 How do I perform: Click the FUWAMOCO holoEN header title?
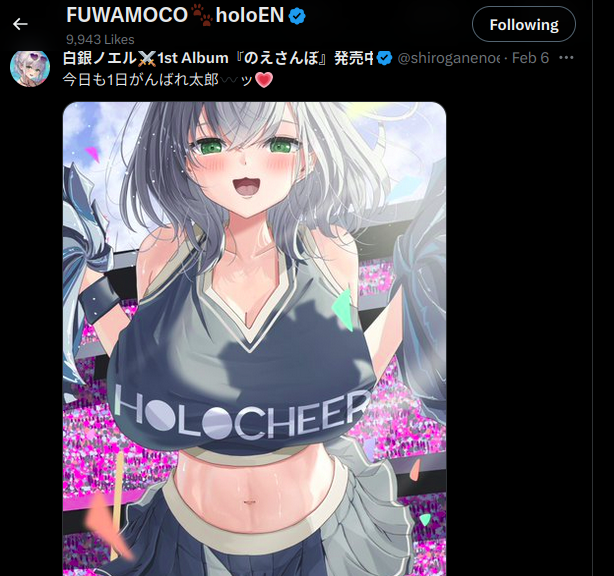(175, 16)
